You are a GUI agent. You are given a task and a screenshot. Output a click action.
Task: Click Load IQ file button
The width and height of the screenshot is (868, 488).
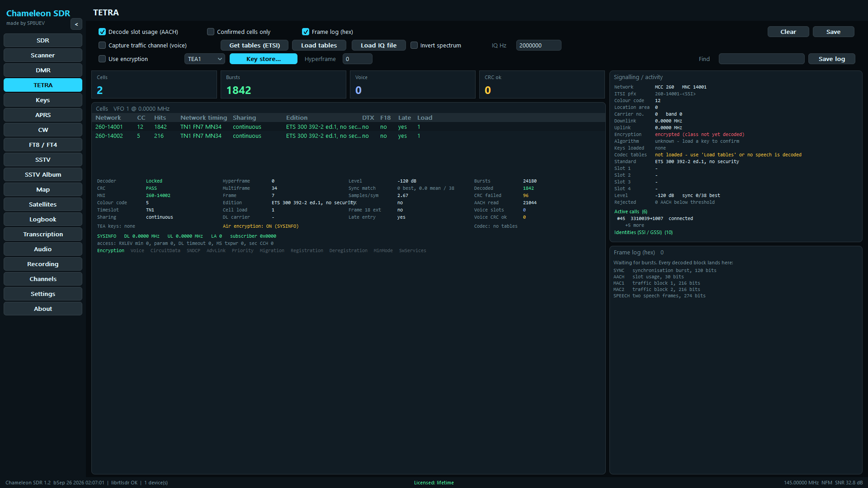click(x=379, y=45)
